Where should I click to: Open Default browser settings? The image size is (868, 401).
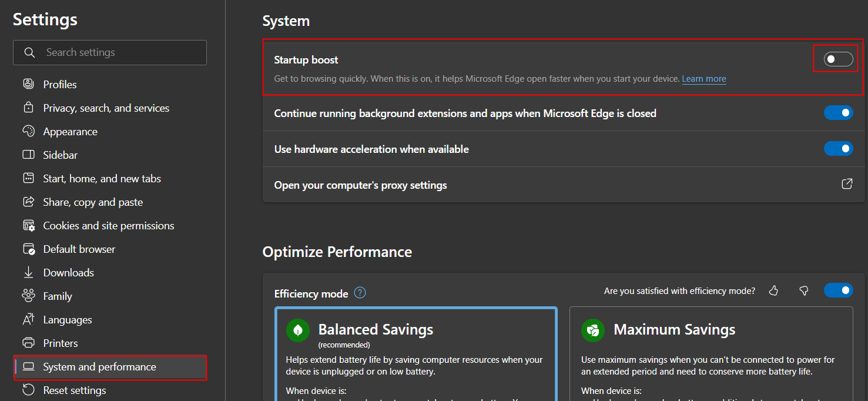click(110, 249)
